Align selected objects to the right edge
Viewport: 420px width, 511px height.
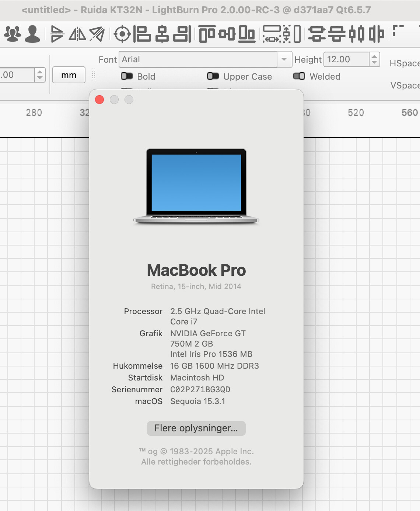point(182,34)
